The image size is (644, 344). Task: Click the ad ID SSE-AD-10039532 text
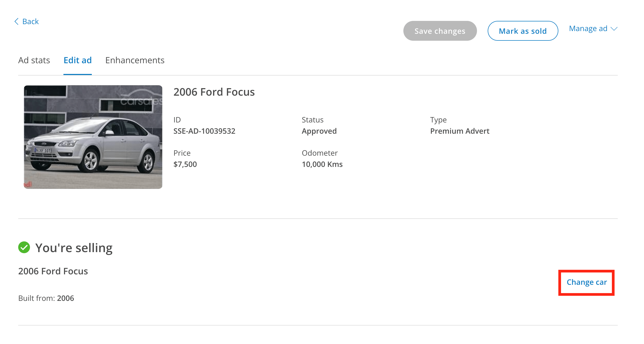pyautogui.click(x=204, y=131)
